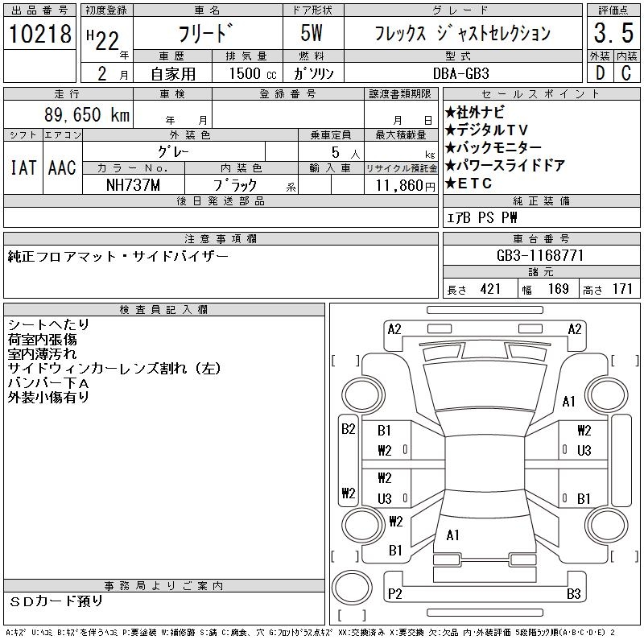
Task: Click the shift type IAT
Action: point(23,168)
